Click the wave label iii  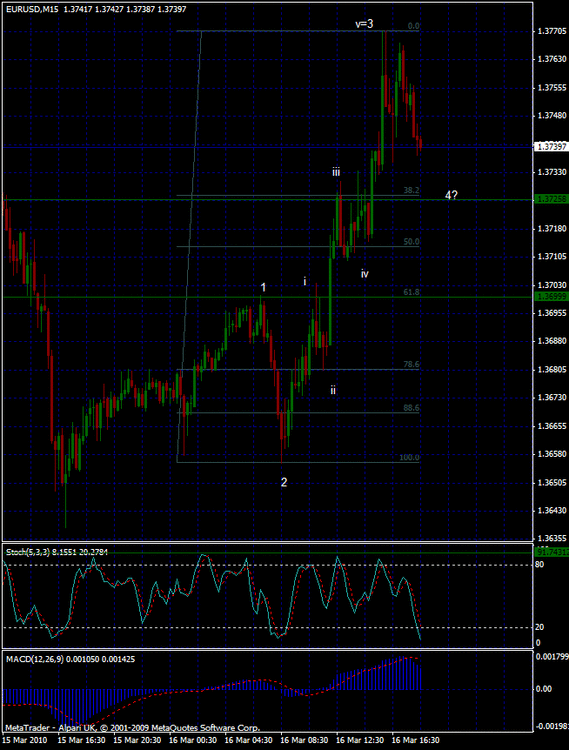pos(336,172)
